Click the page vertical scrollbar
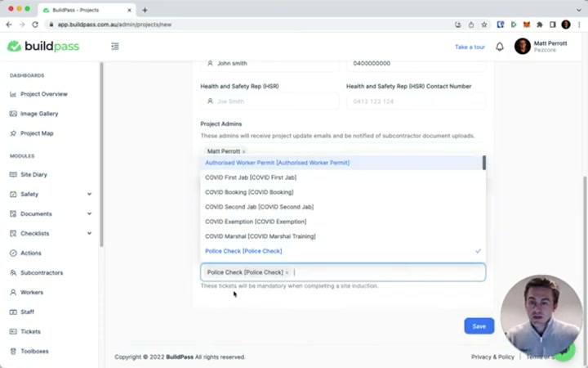 click(x=586, y=263)
